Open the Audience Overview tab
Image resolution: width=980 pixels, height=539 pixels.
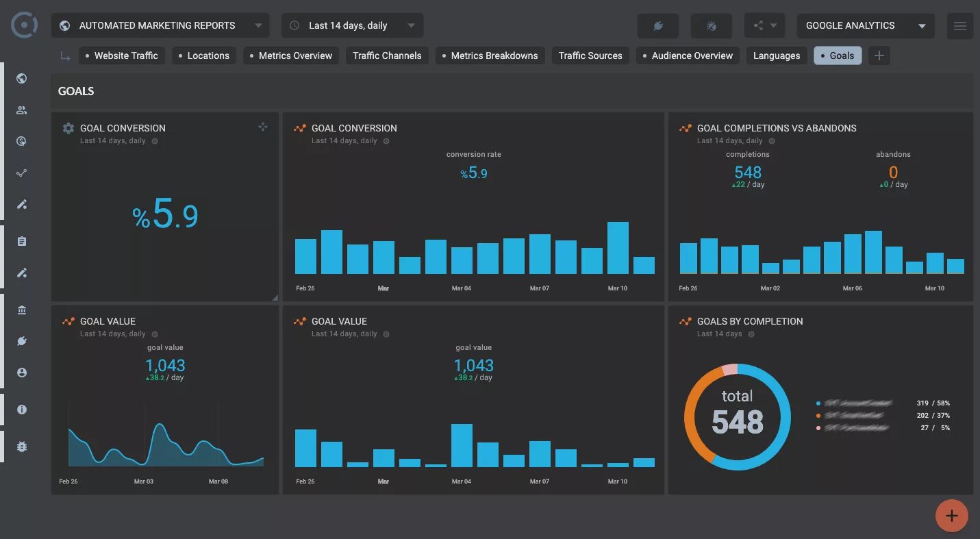[688, 55]
